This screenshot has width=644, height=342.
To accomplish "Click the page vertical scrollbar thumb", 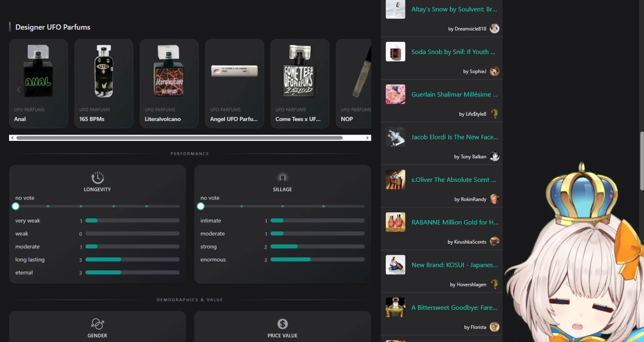I will [x=642, y=161].
